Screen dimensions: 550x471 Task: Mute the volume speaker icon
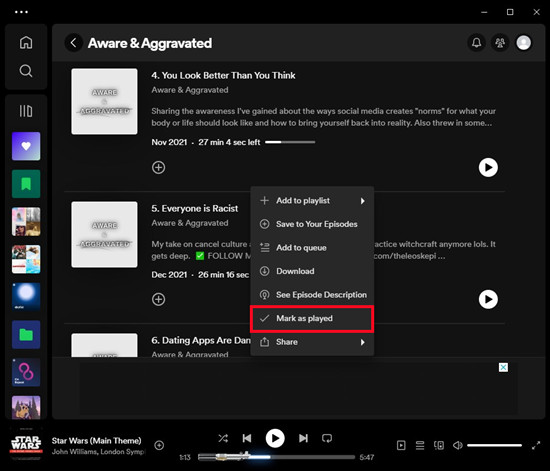point(457,445)
